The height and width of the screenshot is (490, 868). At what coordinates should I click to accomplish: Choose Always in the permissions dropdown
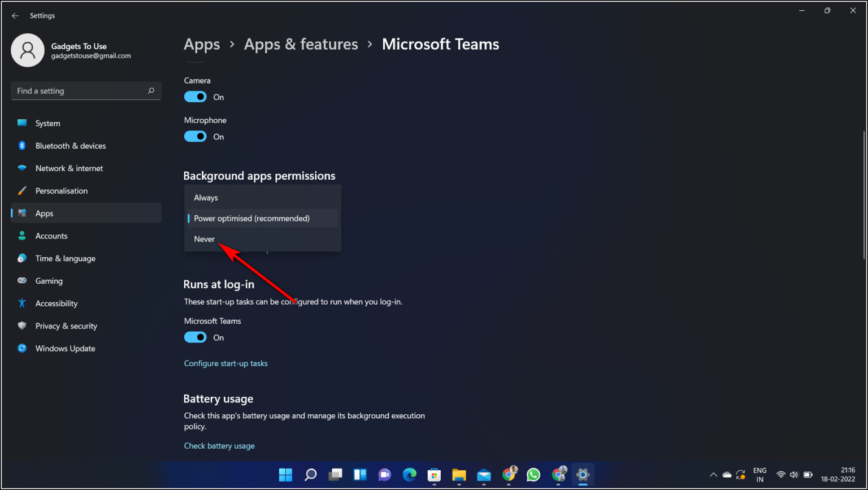(x=206, y=197)
